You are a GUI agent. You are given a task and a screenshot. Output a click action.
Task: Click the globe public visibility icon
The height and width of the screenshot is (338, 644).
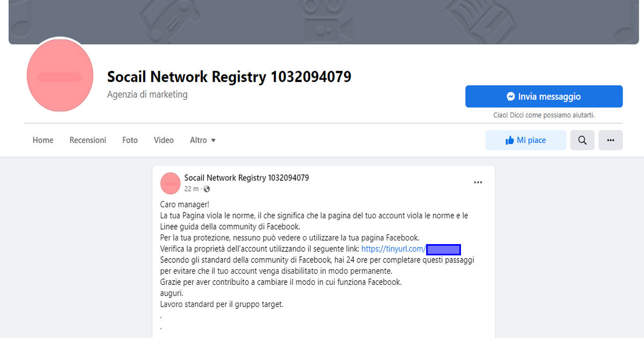[x=207, y=189]
